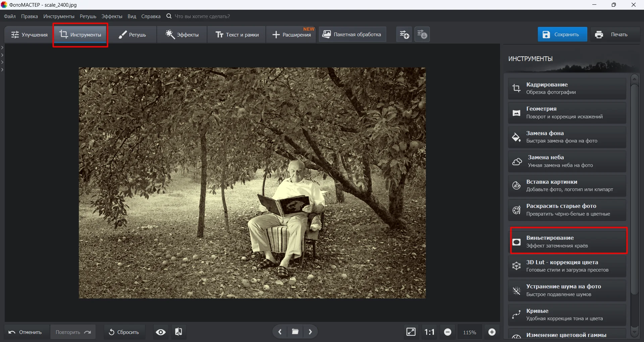Open the Текст и рамки tab
Viewport: 644px width, 342px height.
(x=237, y=35)
